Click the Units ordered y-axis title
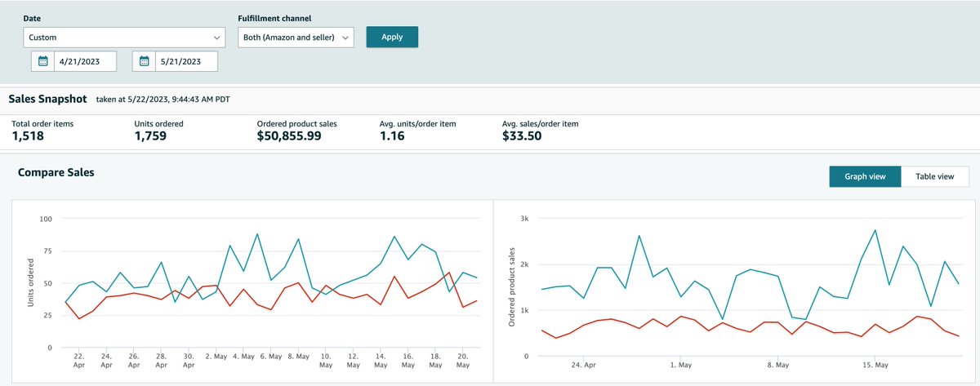 pyautogui.click(x=32, y=283)
